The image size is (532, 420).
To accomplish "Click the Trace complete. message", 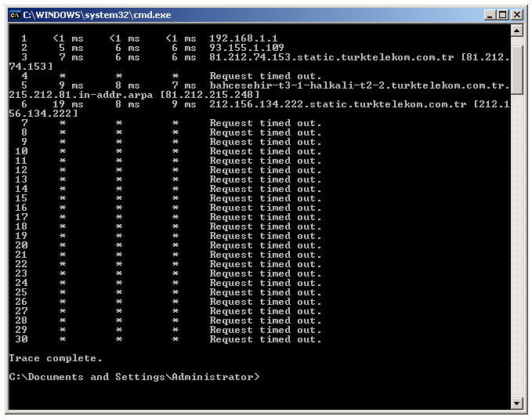I will [x=56, y=358].
